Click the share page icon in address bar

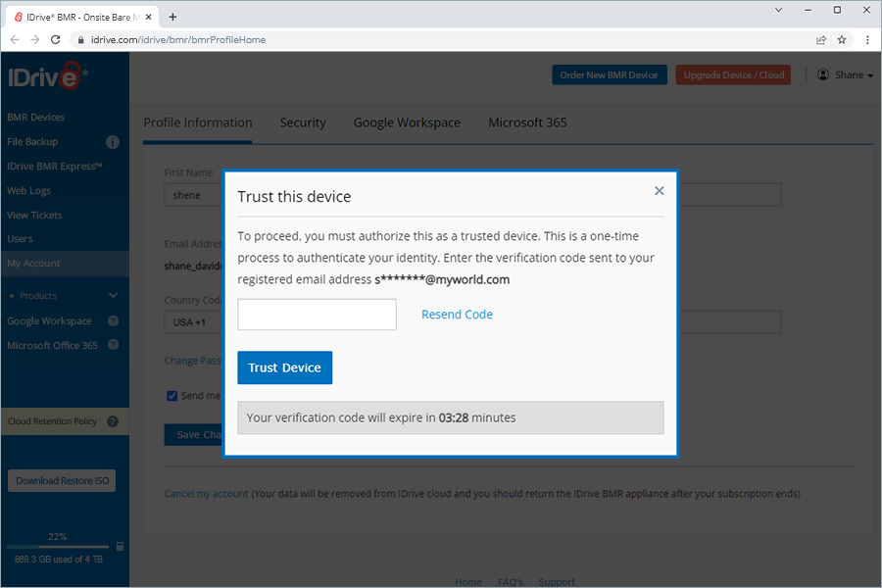click(821, 40)
